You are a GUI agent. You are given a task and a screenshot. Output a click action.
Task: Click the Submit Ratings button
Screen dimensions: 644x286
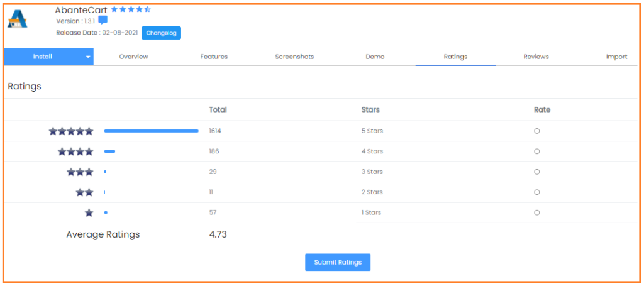tap(338, 262)
